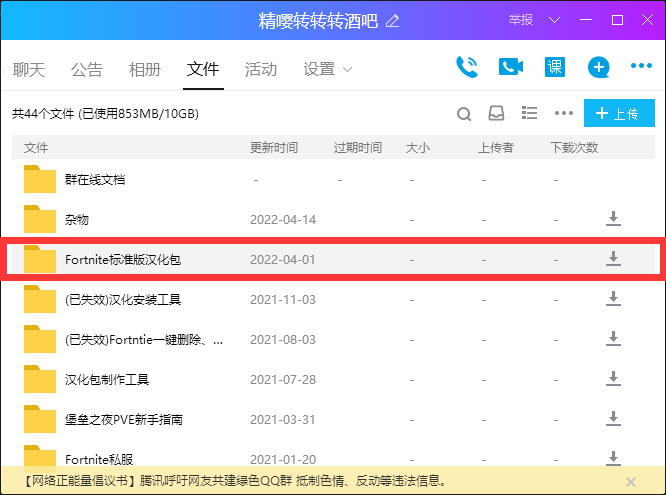Switch to the 公告 tab
This screenshot has width=666, height=495.
point(87,69)
